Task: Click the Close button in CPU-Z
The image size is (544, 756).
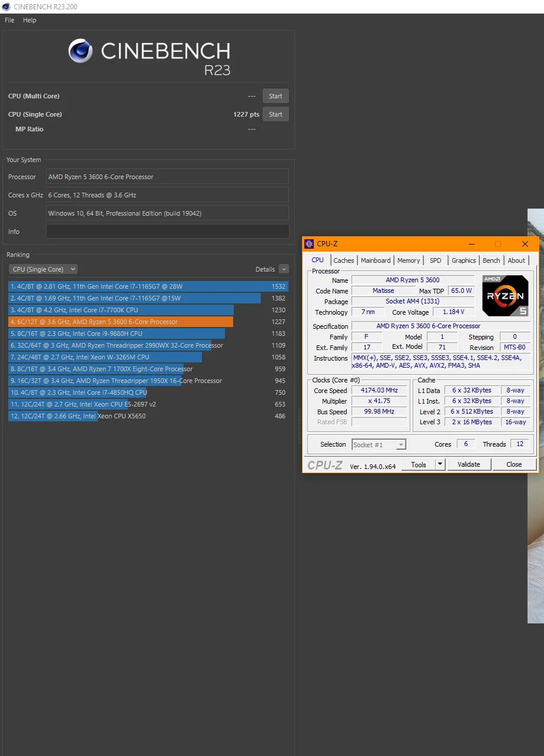Action: (x=514, y=464)
